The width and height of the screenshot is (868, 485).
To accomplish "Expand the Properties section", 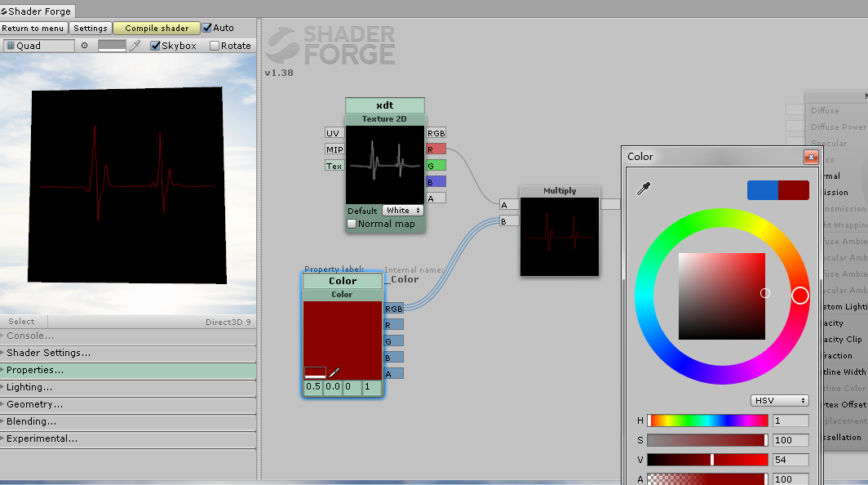I will click(128, 370).
